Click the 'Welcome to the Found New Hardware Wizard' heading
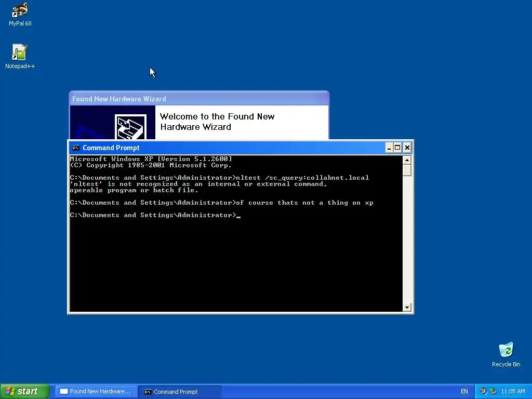Image resolution: width=532 pixels, height=399 pixels. pyautogui.click(x=217, y=122)
